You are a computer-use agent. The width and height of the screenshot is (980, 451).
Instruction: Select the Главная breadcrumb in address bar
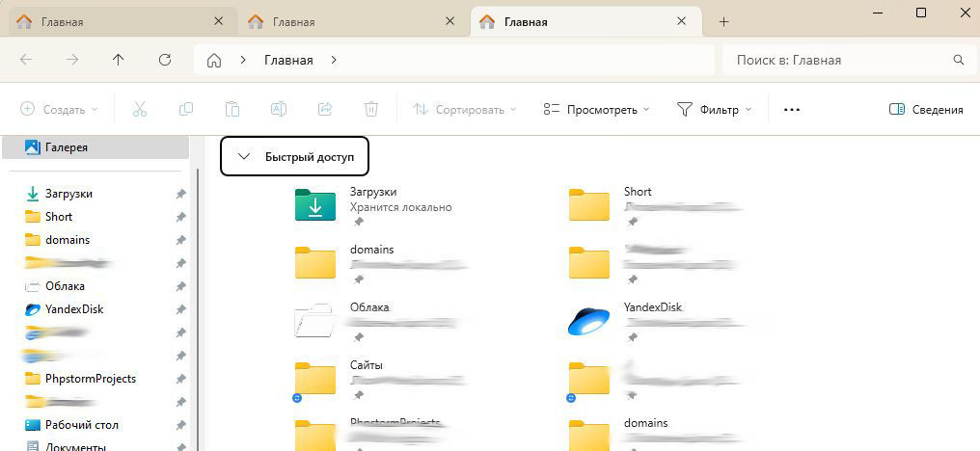tap(288, 61)
